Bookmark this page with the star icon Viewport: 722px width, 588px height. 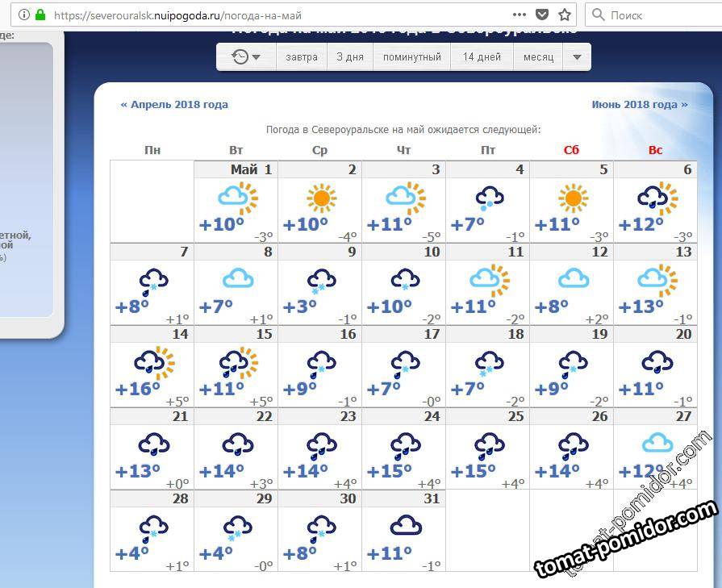coord(565,15)
